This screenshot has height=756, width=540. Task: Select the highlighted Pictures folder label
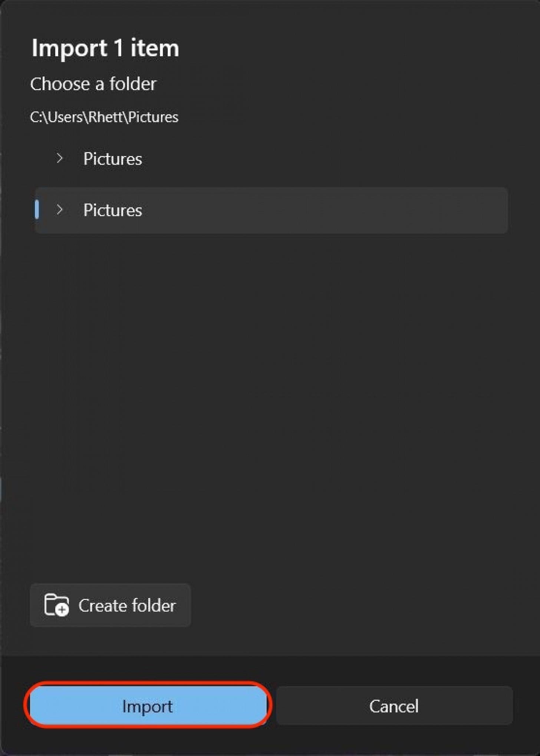click(x=112, y=210)
